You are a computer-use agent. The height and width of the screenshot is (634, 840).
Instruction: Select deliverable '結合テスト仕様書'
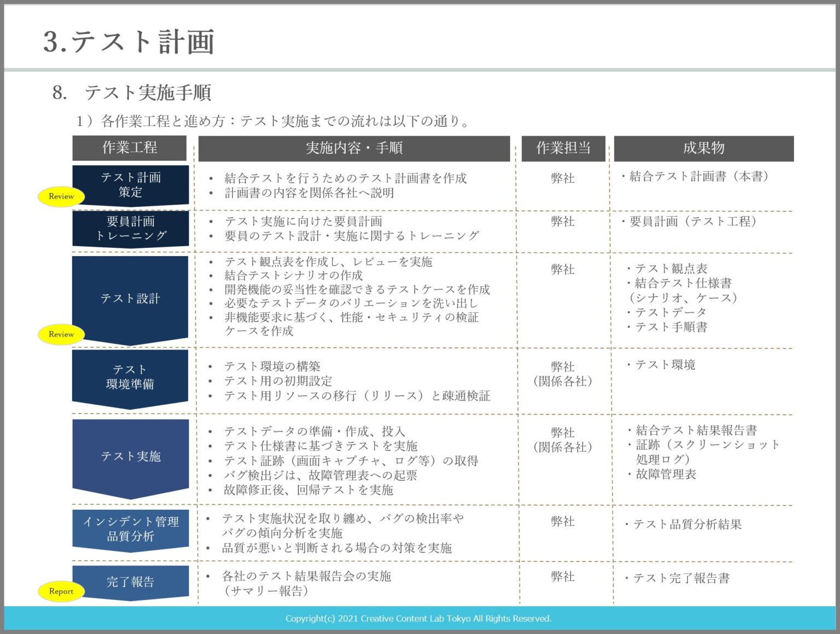pos(680,283)
